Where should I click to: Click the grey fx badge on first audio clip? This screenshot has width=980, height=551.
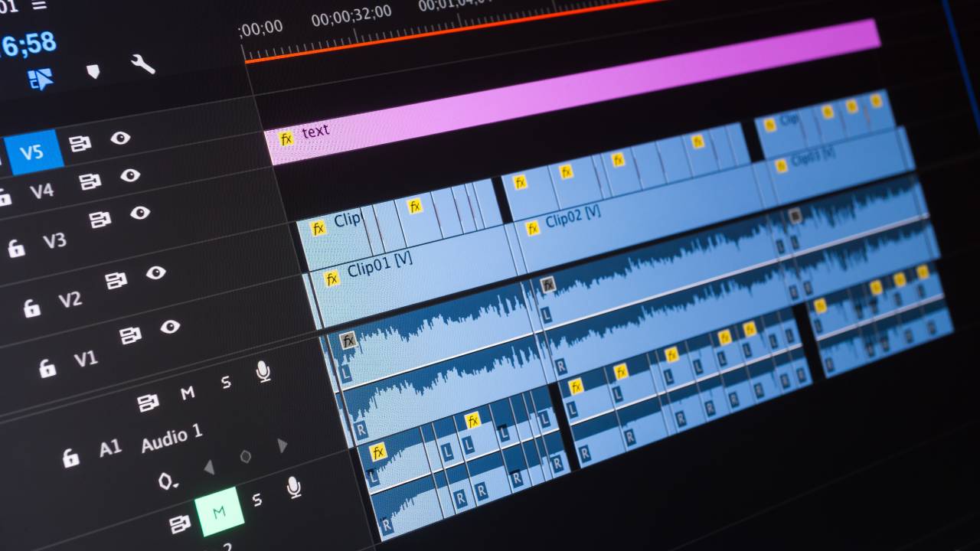348,341
